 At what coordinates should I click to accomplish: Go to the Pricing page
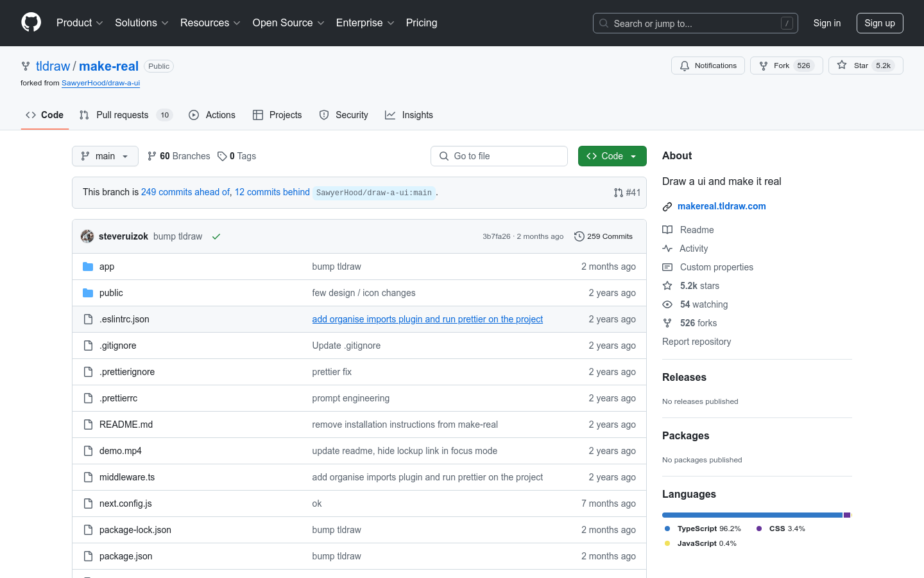click(422, 23)
